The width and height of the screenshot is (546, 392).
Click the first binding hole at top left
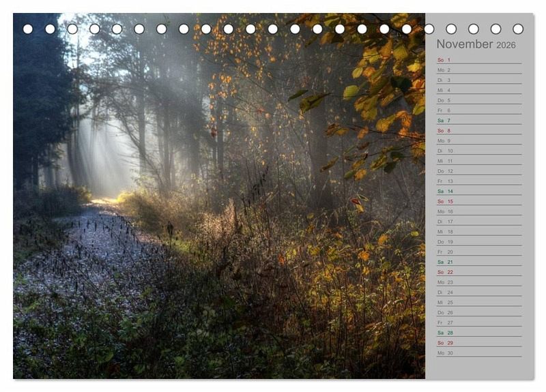point(28,29)
